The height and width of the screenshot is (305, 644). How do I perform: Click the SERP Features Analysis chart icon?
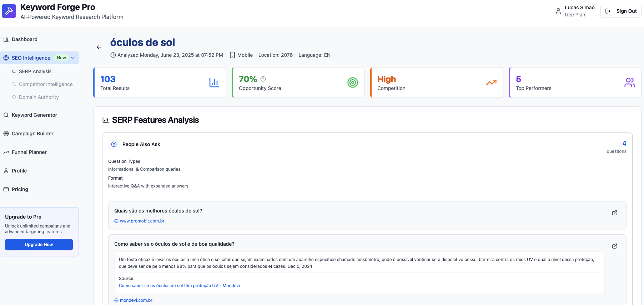click(x=105, y=120)
